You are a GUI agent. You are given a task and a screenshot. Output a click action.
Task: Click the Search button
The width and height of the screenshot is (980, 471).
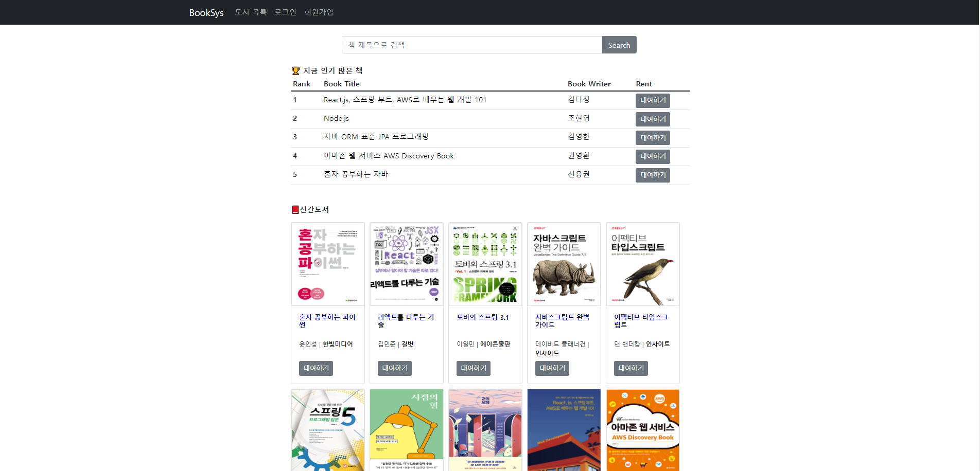point(619,45)
